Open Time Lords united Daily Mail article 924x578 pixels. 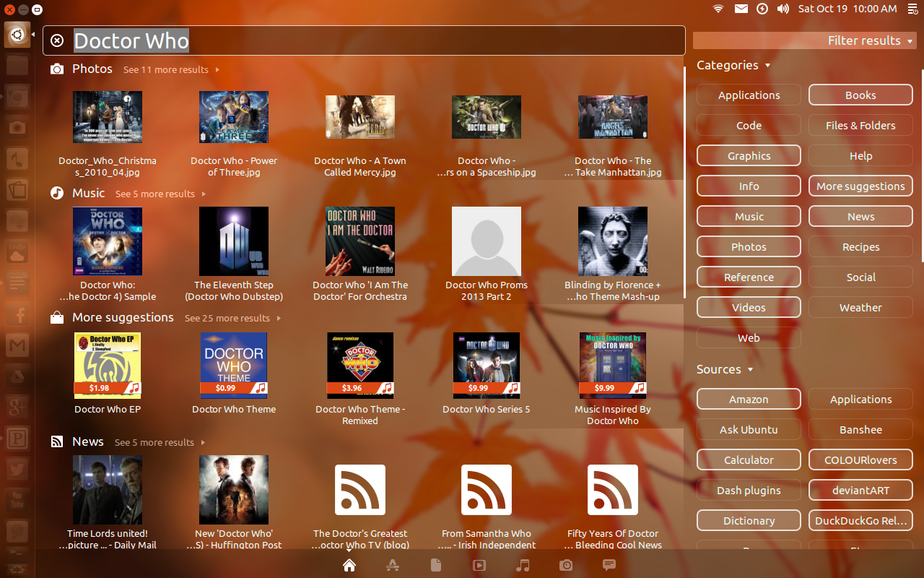pyautogui.click(x=108, y=502)
